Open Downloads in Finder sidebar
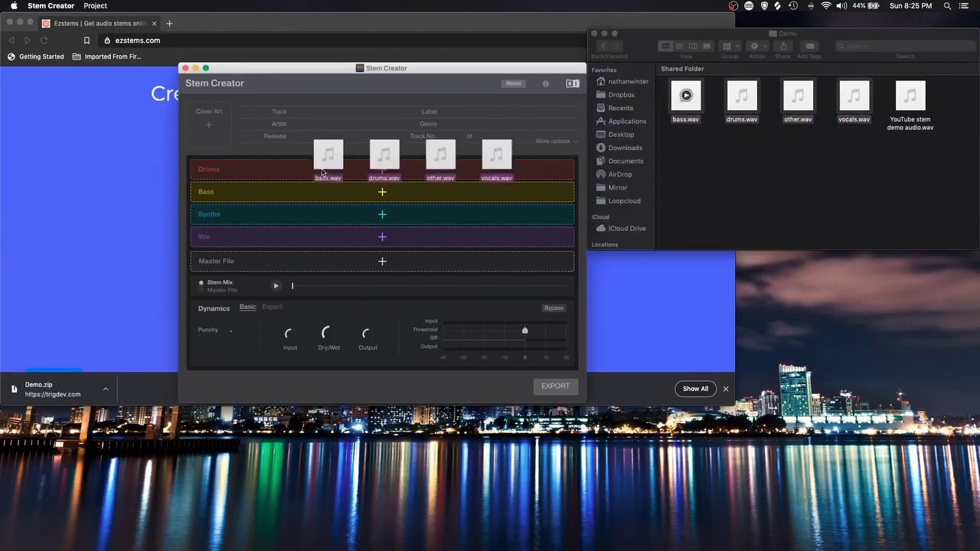The image size is (980, 551). (x=619, y=148)
